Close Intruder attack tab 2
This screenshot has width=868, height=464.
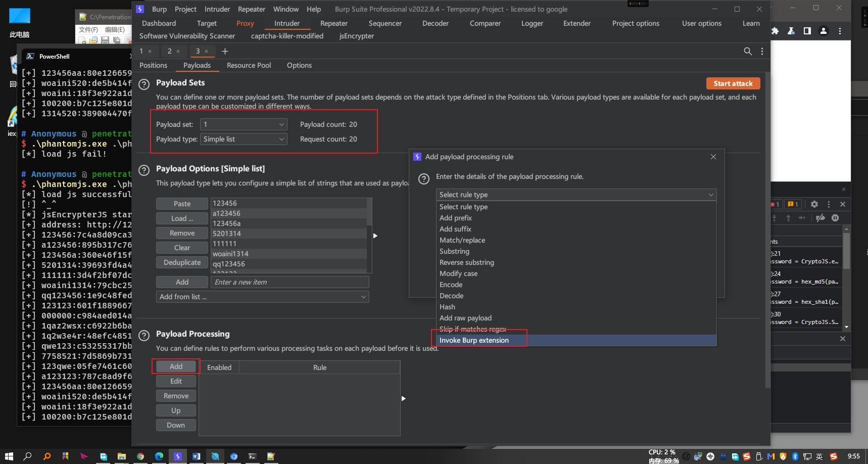(178, 51)
